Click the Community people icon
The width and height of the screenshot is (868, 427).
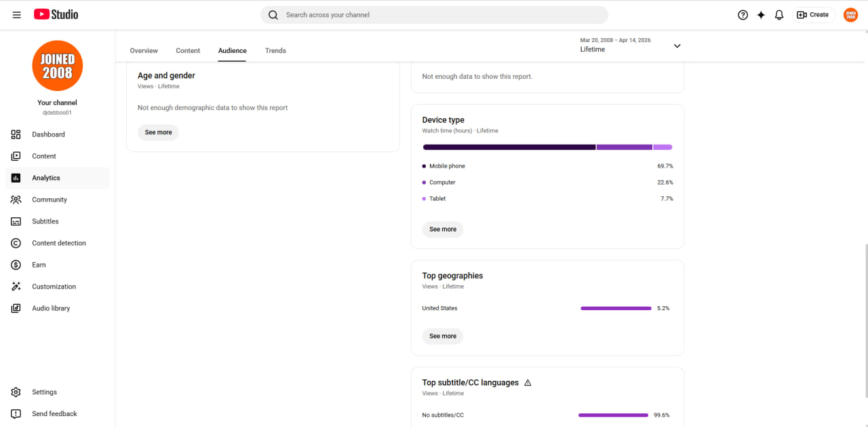(16, 200)
